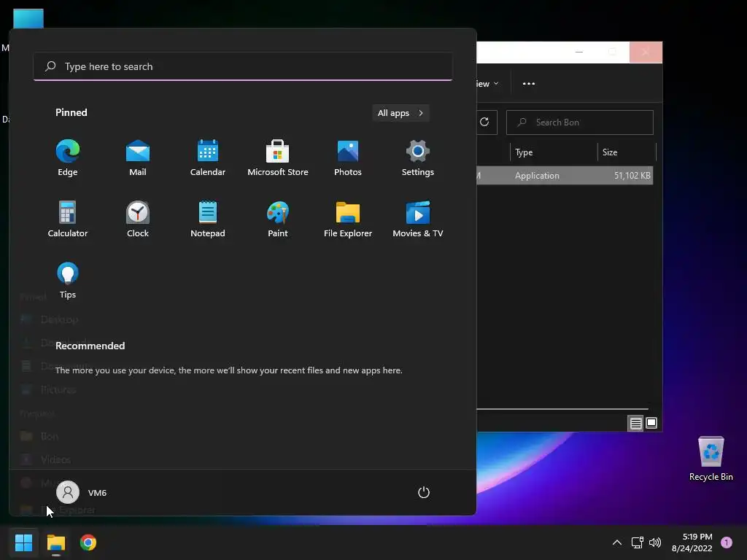Open the clock and date flyout

[x=692, y=542]
